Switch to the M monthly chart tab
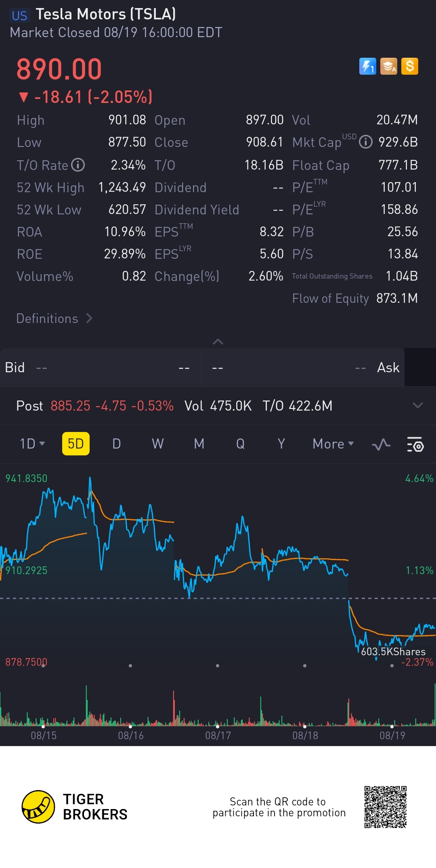Image resolution: width=436 pixels, height=868 pixels. point(199,444)
